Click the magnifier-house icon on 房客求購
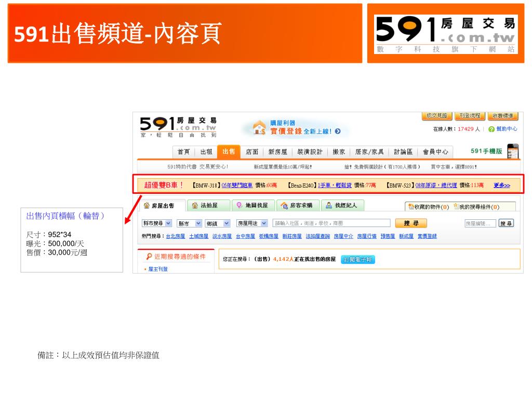Screen dimensions: 532x399 point(284,205)
